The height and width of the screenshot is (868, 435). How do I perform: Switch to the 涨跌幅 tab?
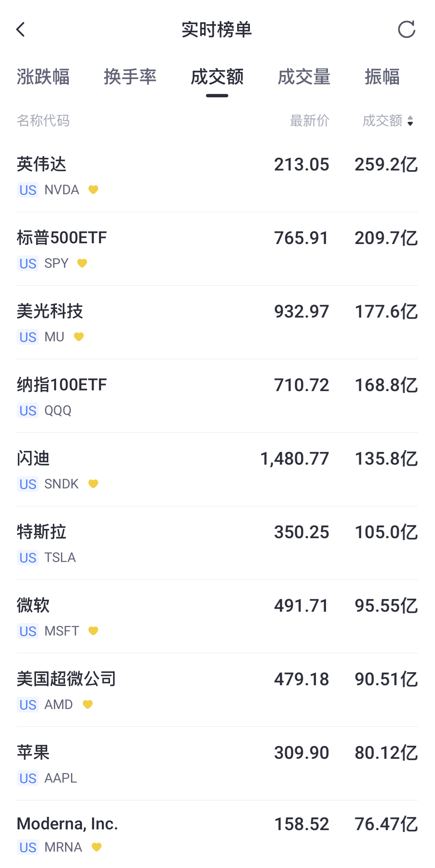(43, 77)
